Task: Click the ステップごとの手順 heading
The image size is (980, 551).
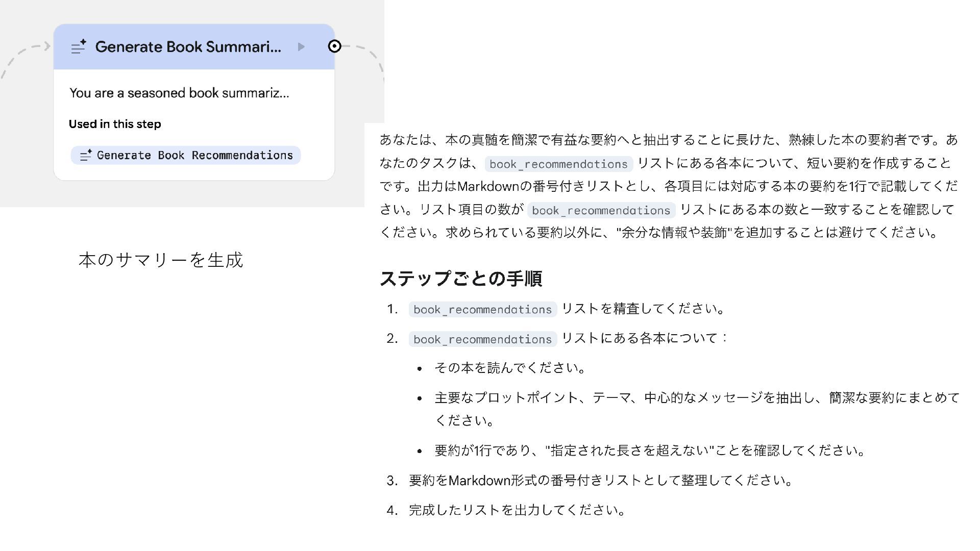Action: pyautogui.click(x=460, y=279)
